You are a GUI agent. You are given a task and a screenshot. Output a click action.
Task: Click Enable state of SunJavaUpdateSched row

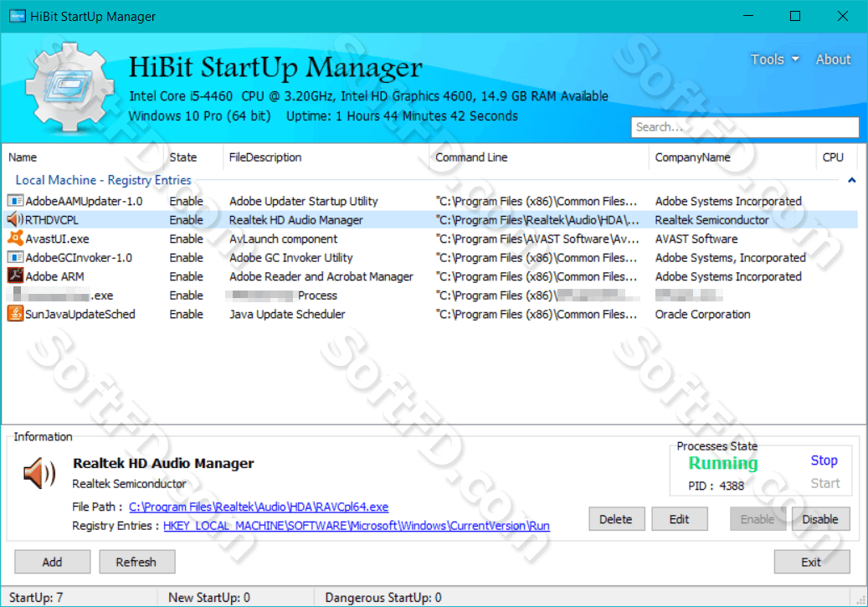(186, 314)
